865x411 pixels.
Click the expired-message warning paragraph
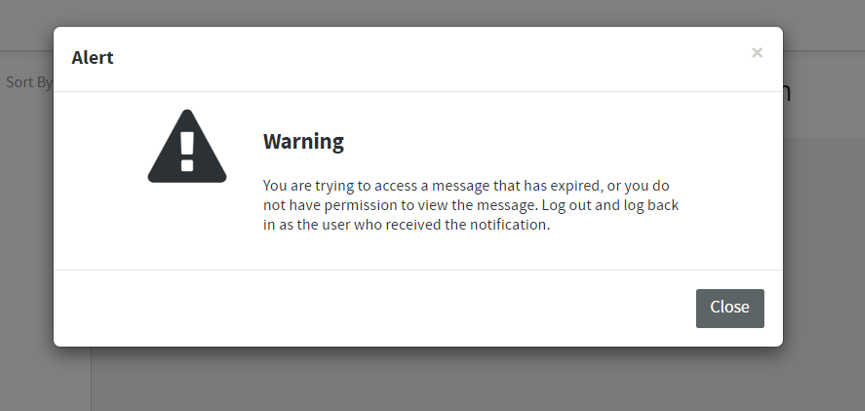pyautogui.click(x=471, y=205)
